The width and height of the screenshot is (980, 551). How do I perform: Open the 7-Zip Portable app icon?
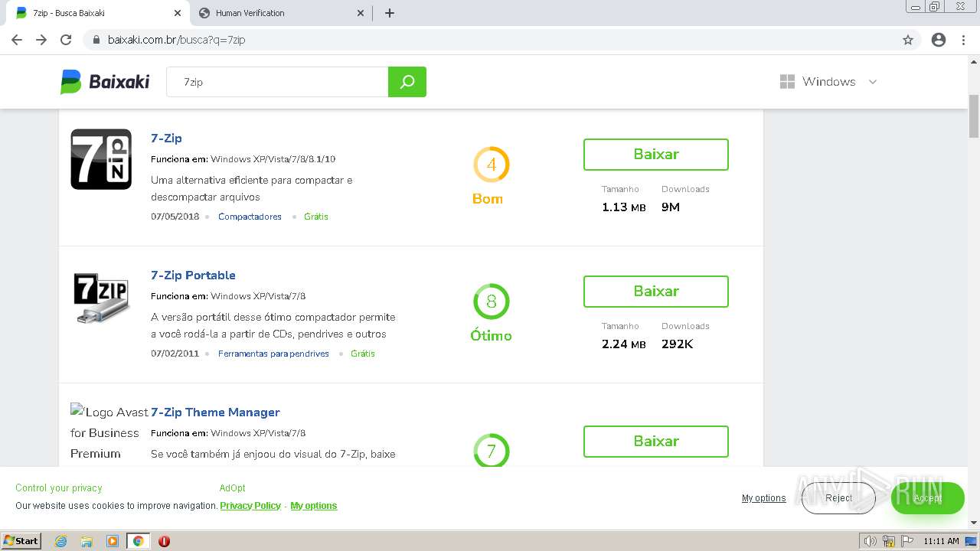101,298
